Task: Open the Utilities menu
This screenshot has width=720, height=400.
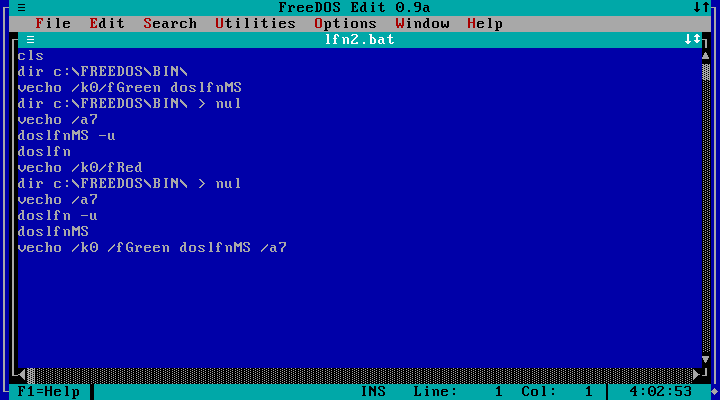Action: pos(255,23)
